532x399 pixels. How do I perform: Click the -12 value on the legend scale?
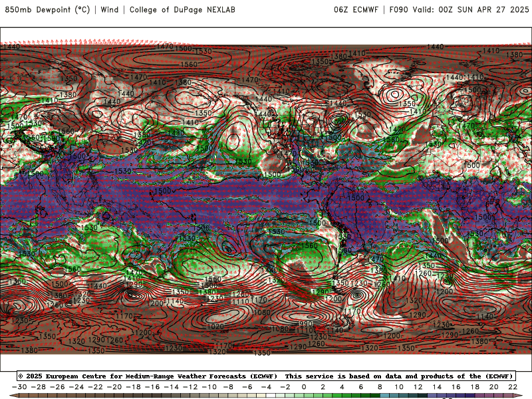point(190,387)
